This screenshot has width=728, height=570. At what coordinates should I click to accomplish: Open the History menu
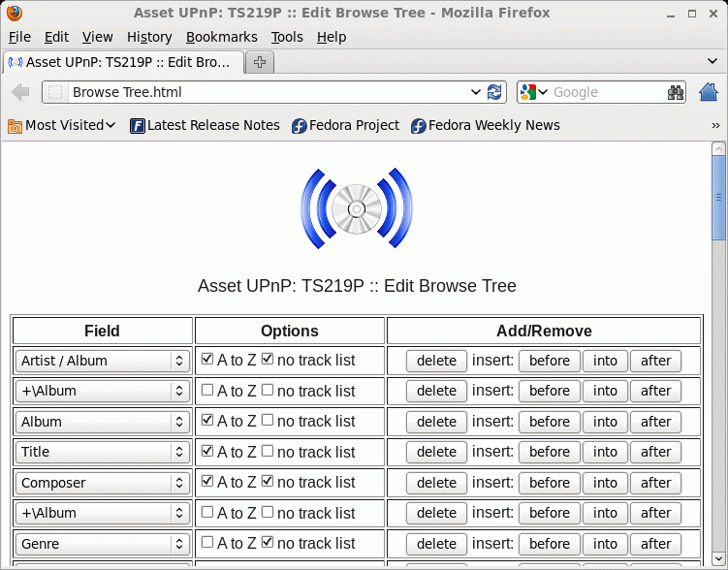(149, 37)
